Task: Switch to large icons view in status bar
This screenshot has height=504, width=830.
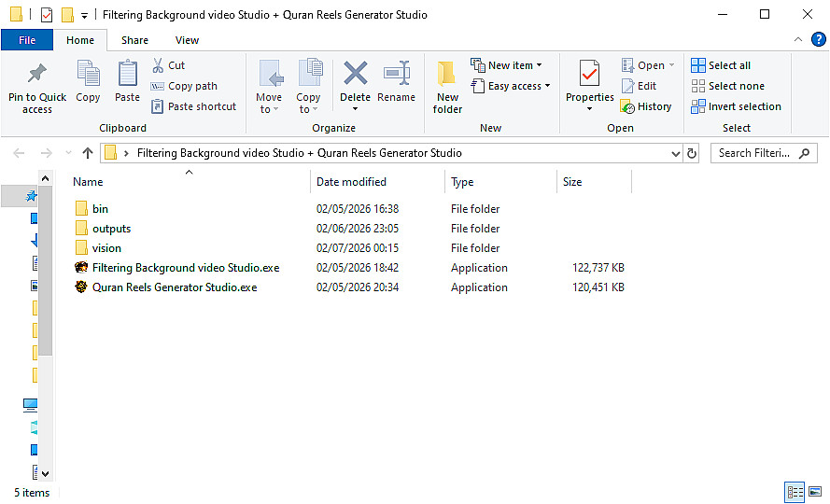Action: 815,492
